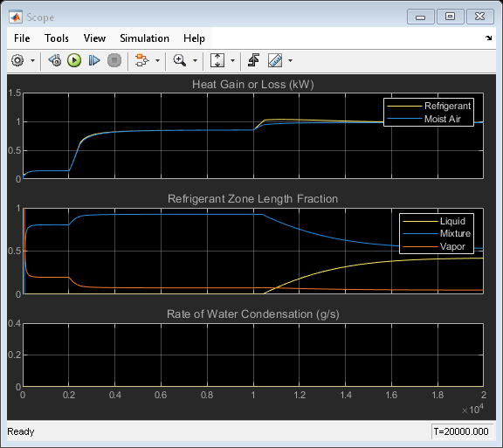Open the View menu

[94, 38]
